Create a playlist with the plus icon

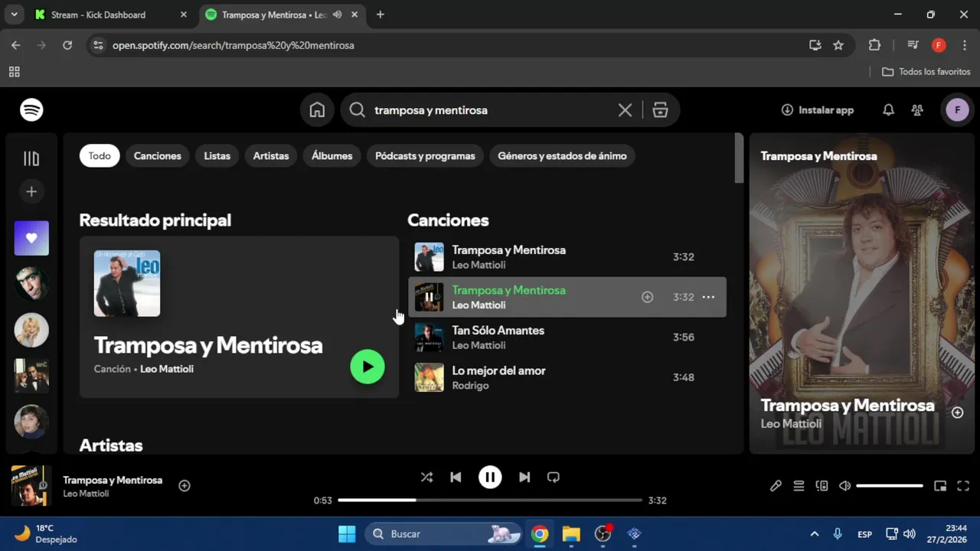(x=31, y=191)
